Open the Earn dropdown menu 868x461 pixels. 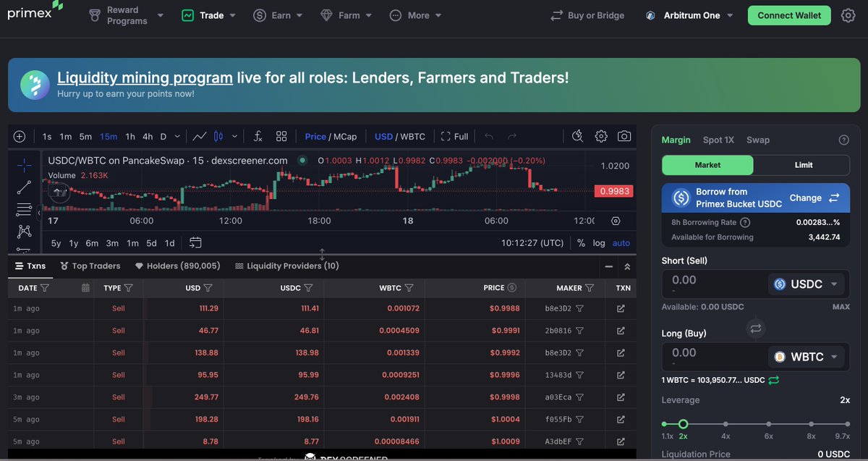[278, 15]
